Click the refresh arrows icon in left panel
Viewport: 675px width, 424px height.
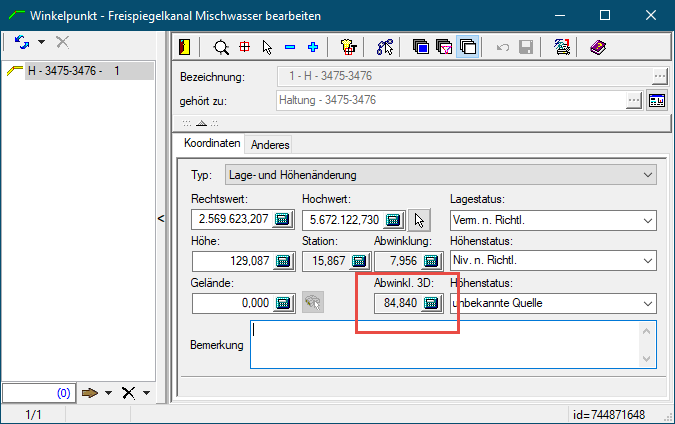tap(22, 42)
